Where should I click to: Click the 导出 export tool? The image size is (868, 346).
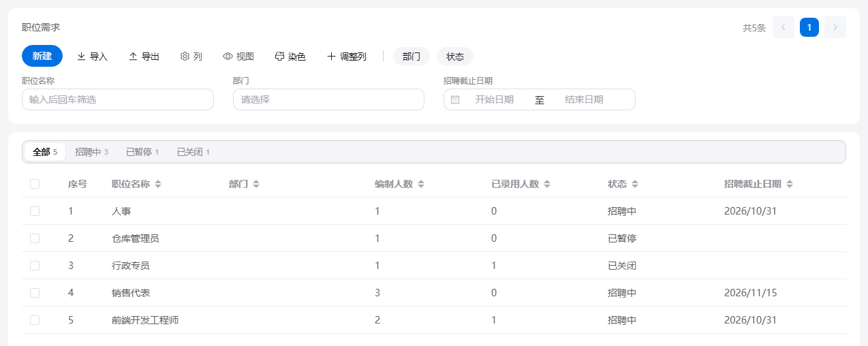pyautogui.click(x=144, y=57)
